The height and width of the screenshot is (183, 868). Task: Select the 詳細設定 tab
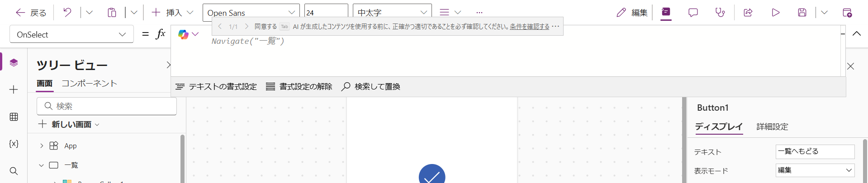tap(773, 127)
